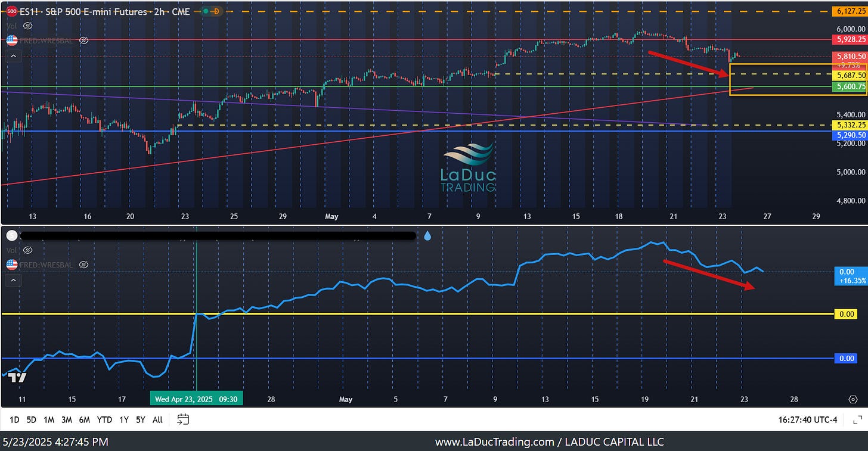The image size is (868, 451).
Task: Click the green market status dot
Action: tap(206, 11)
